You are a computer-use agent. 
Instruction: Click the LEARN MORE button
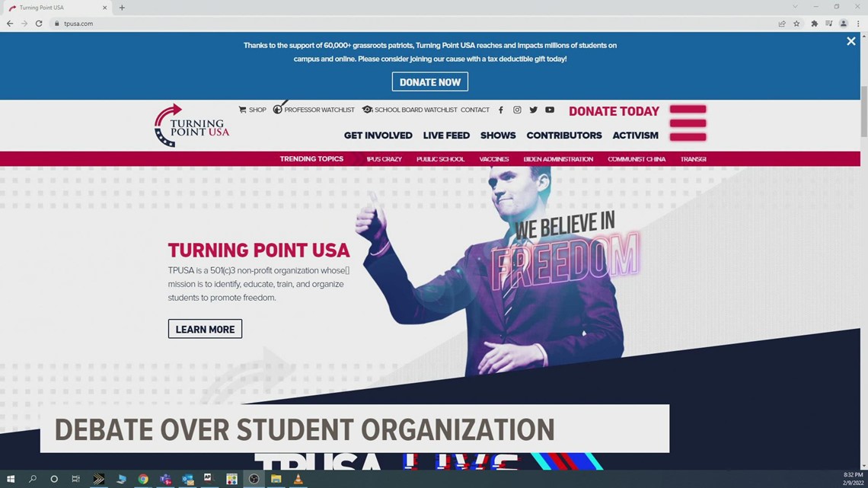pyautogui.click(x=206, y=329)
